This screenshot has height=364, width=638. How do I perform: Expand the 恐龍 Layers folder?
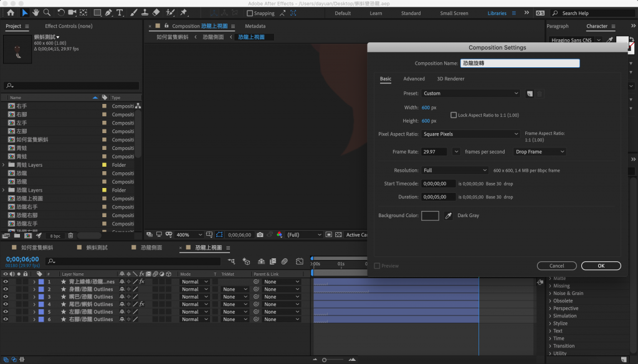[x=4, y=190]
